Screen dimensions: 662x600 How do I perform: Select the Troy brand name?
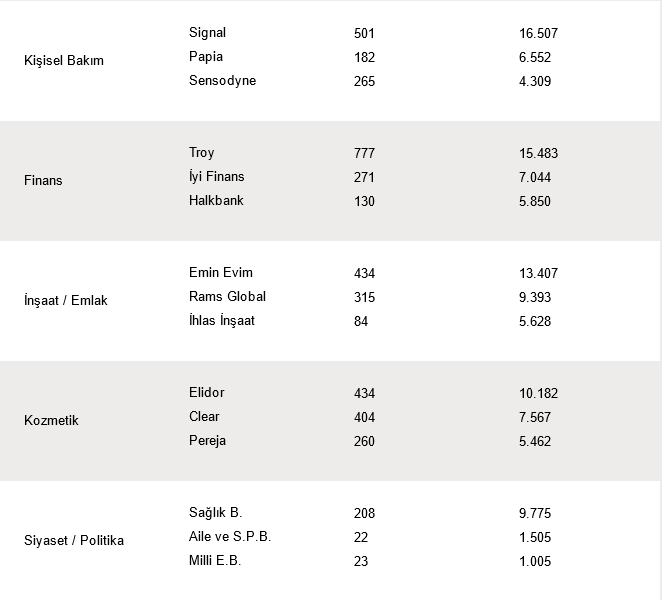201,153
